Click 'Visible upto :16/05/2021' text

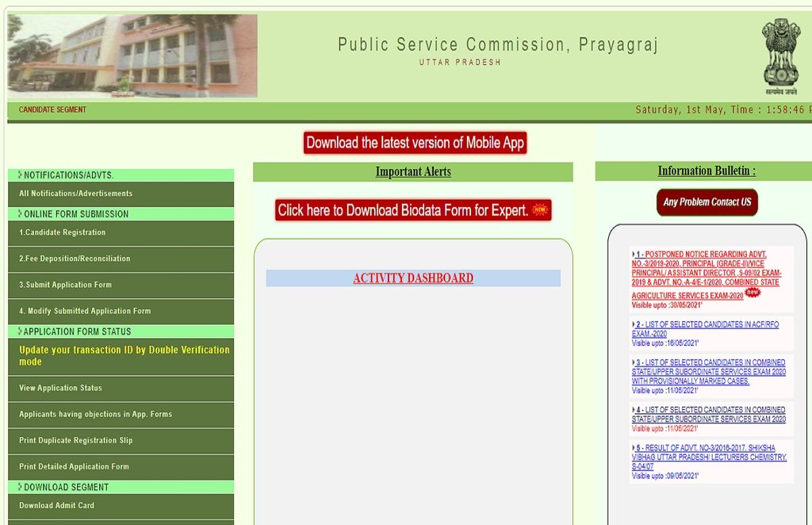pyautogui.click(x=665, y=343)
